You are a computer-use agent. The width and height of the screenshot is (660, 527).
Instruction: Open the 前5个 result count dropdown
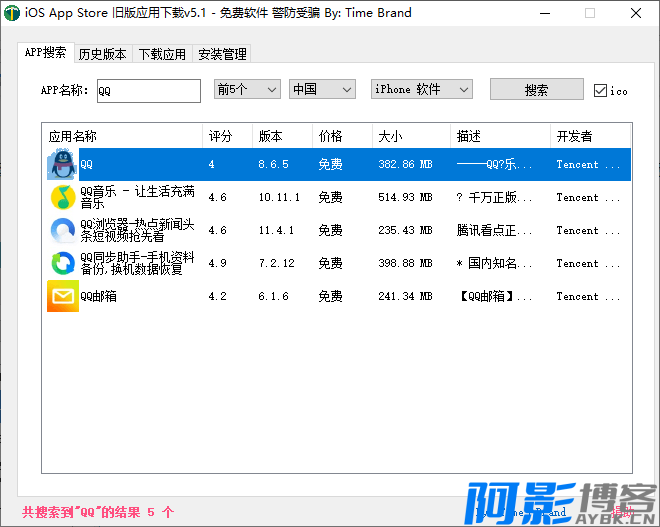247,89
